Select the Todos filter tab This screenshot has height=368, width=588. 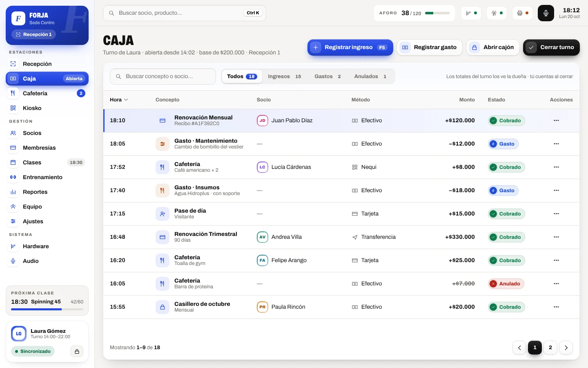click(x=242, y=76)
